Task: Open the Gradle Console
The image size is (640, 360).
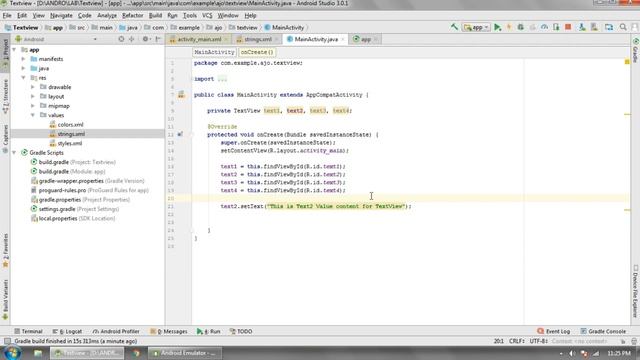Action: coord(603,331)
